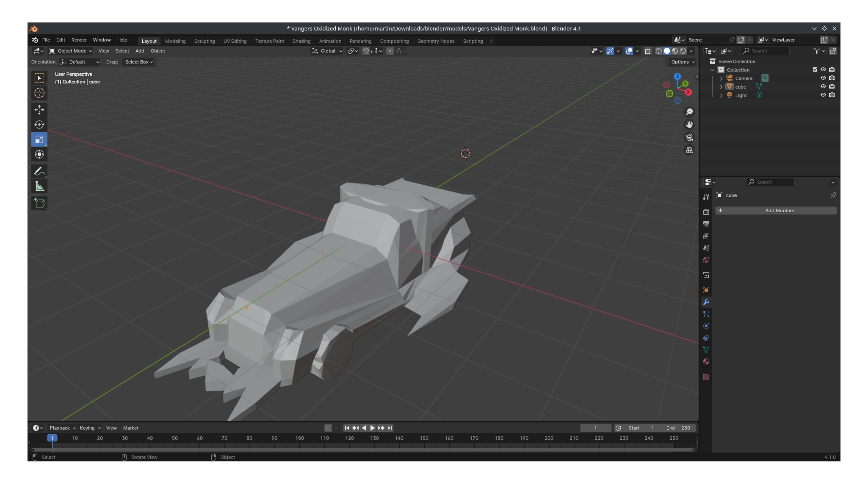
Task: Uncheck the Collection exclude checkbox
Action: click(x=815, y=69)
